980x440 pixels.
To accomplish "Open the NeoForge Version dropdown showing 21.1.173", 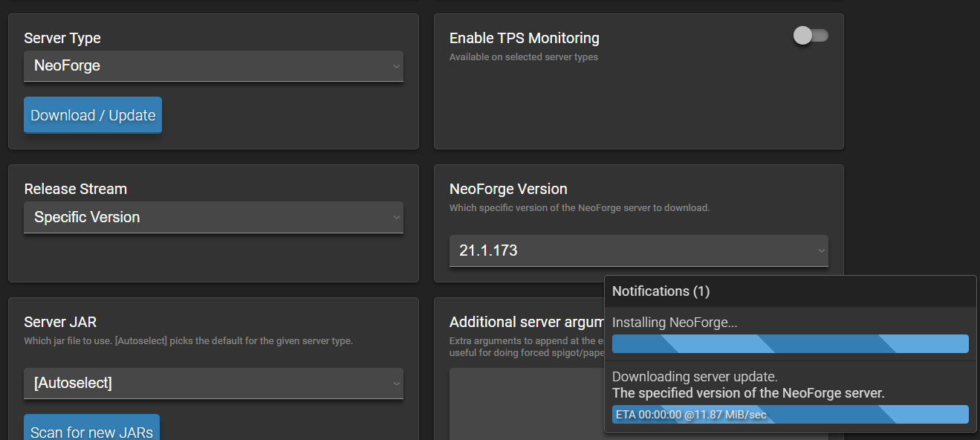I will [x=639, y=250].
